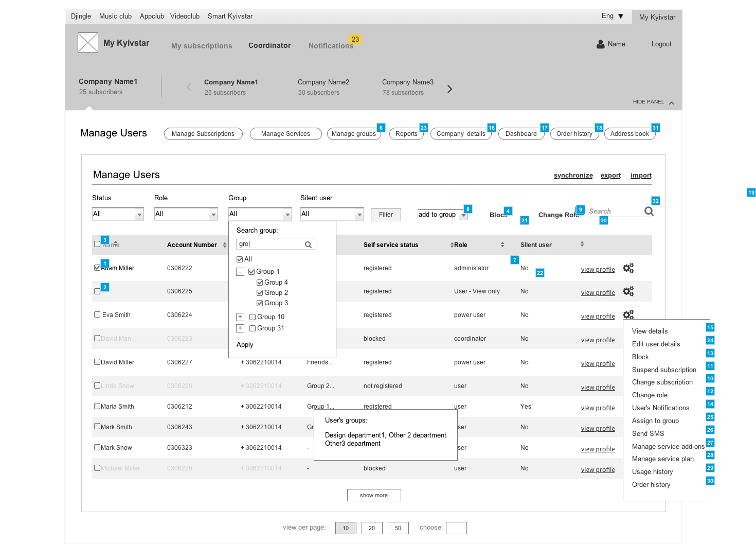This screenshot has height=544, width=756.
Task: Click the My Kyivstar logo image
Action: (88, 43)
